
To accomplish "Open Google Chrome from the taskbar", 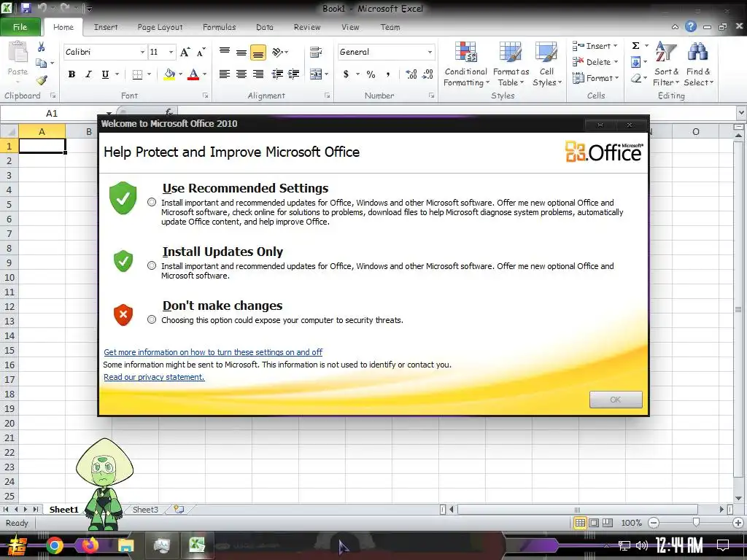I will [54, 545].
